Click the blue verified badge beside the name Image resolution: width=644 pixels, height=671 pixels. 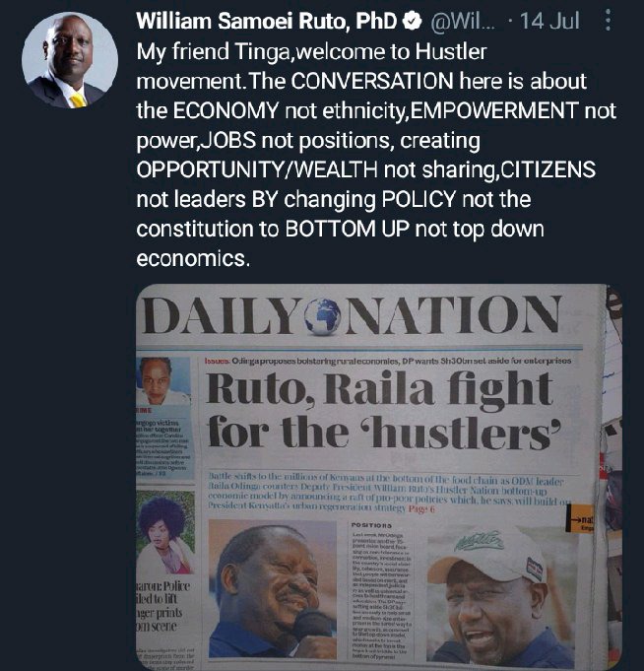point(414,21)
